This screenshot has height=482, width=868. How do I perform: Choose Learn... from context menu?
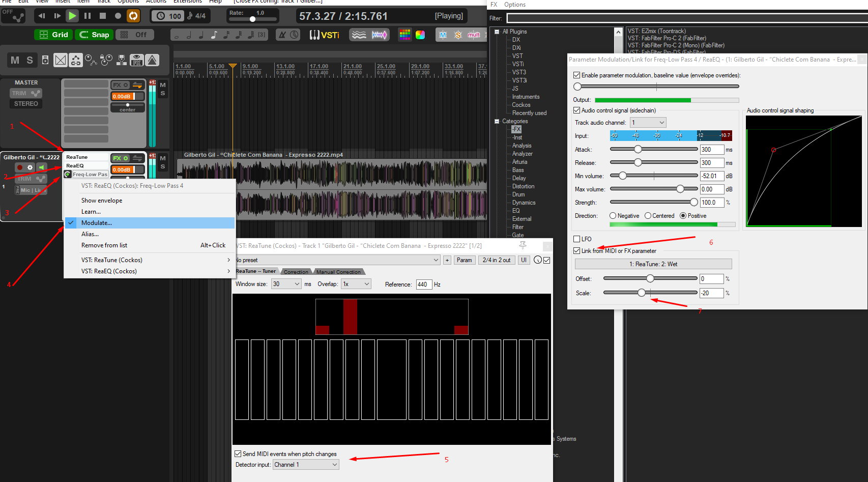click(150, 212)
